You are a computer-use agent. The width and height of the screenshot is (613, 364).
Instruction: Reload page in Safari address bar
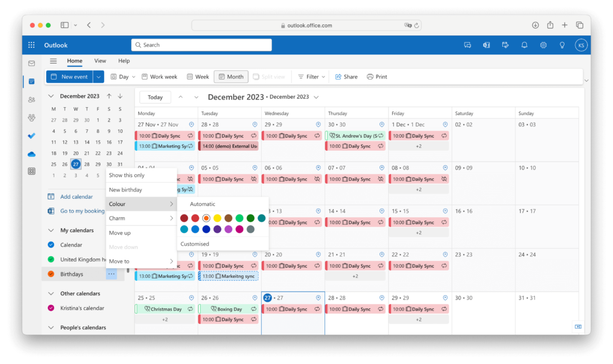pos(417,25)
